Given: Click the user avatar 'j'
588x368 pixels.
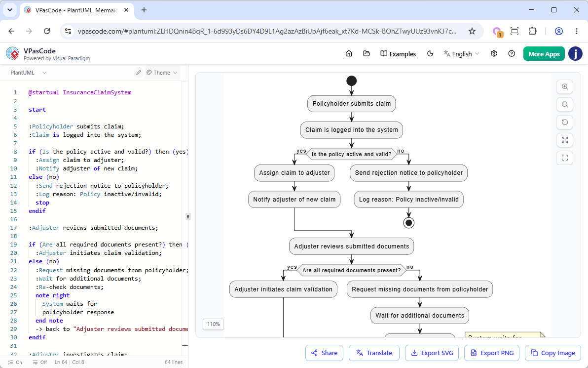Looking at the screenshot, I should pyautogui.click(x=575, y=54).
